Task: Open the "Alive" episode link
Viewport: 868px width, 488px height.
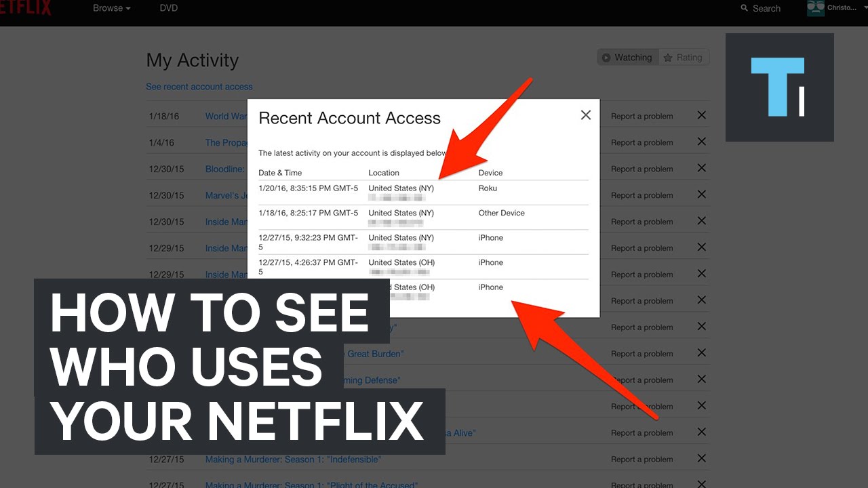Action: [459, 433]
